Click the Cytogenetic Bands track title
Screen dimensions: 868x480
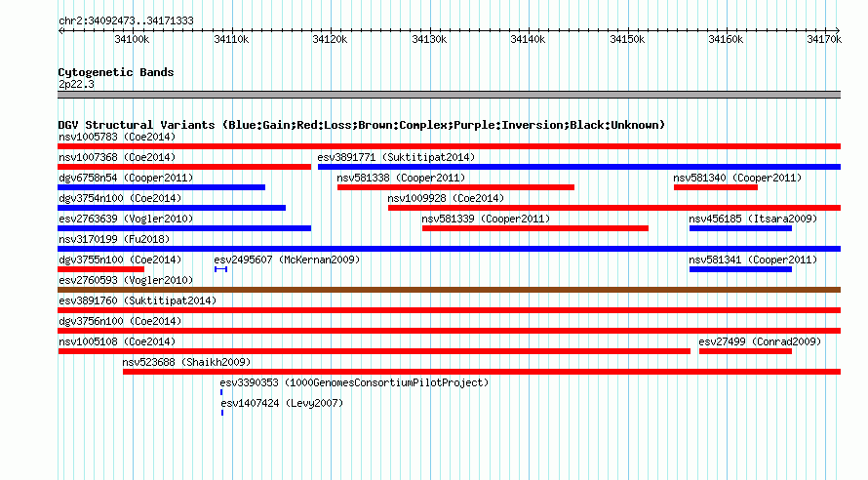tap(116, 72)
